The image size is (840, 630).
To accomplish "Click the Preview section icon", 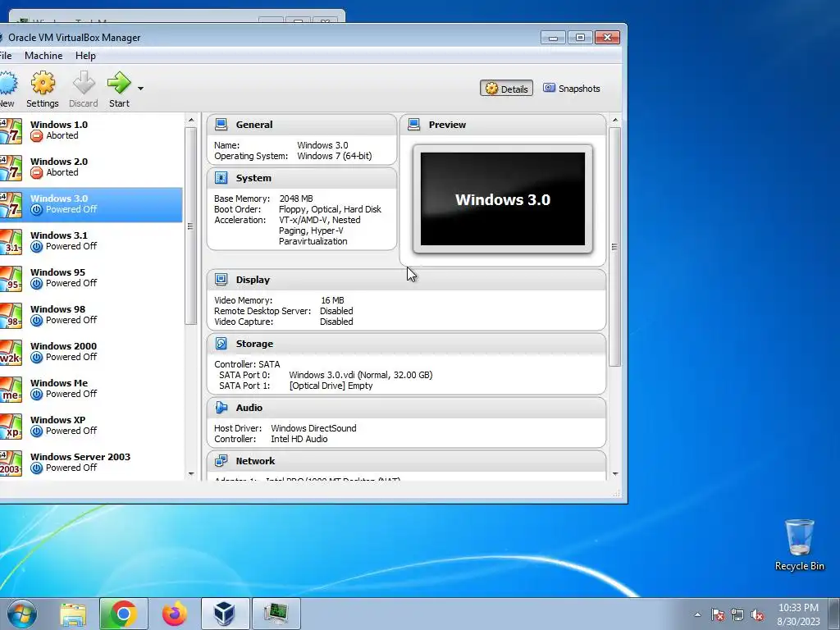I will (413, 125).
